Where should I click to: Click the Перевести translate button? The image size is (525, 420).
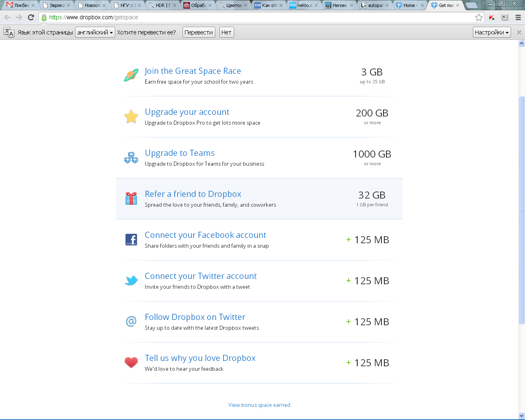click(199, 32)
